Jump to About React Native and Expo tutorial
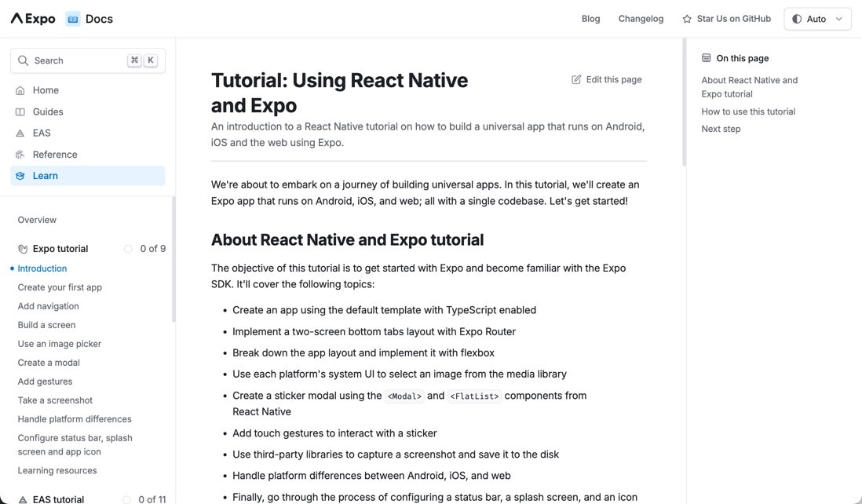Screen dimensions: 862x504 pos(749,87)
